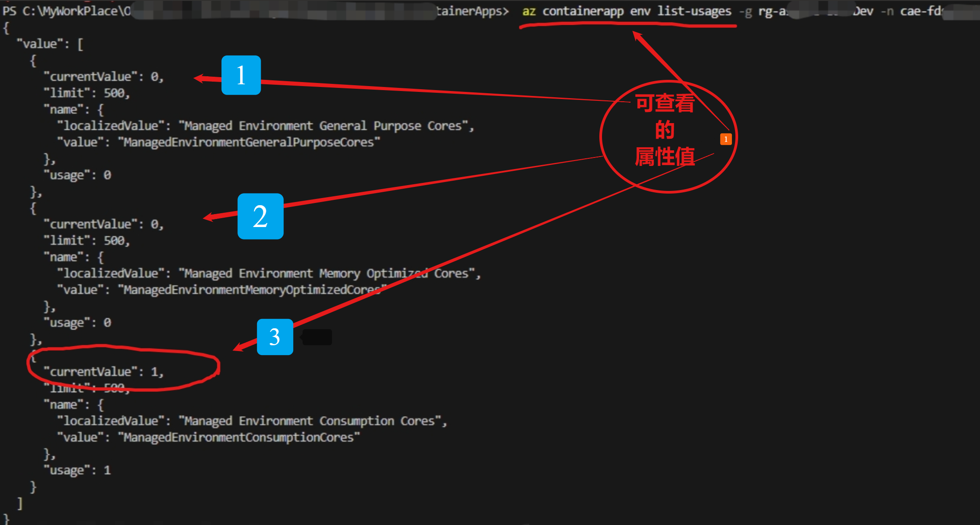Click the "value": [ opening line
The width and height of the screenshot is (980, 525).
coord(50,44)
